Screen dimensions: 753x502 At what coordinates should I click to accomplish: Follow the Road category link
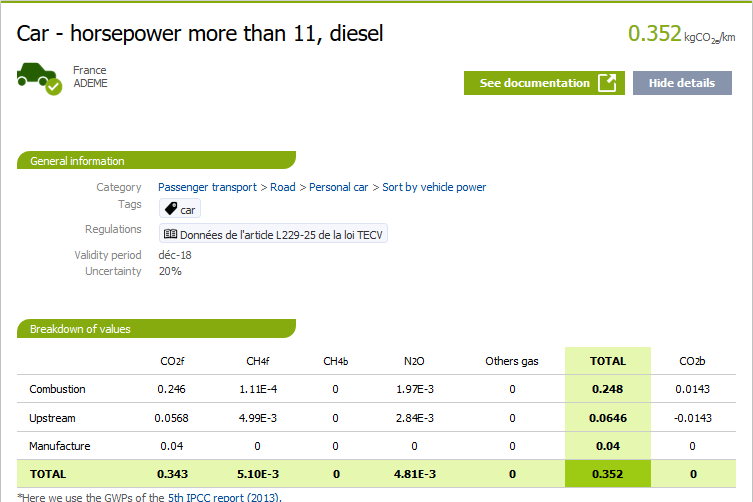[x=283, y=187]
